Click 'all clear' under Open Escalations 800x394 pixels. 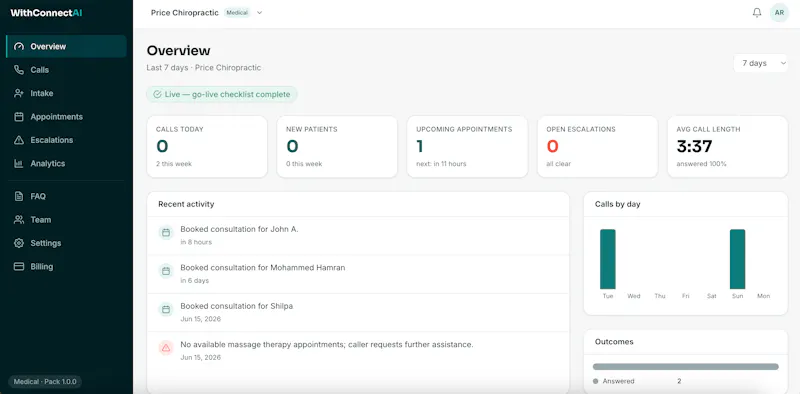559,164
